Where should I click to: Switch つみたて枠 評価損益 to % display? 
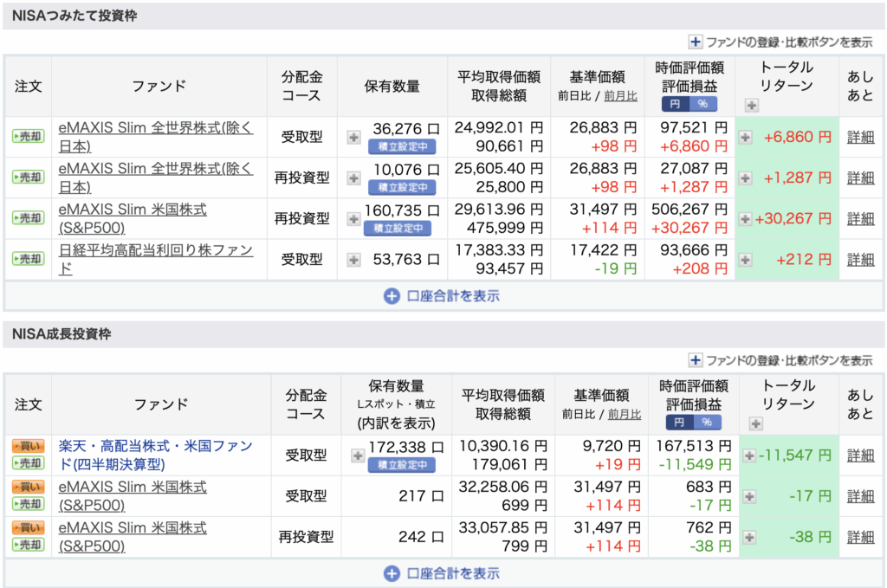click(x=703, y=103)
